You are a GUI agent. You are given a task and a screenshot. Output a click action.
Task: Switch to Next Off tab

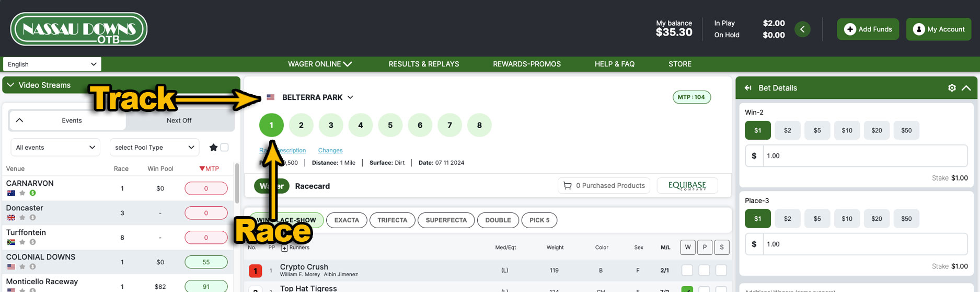point(179,120)
